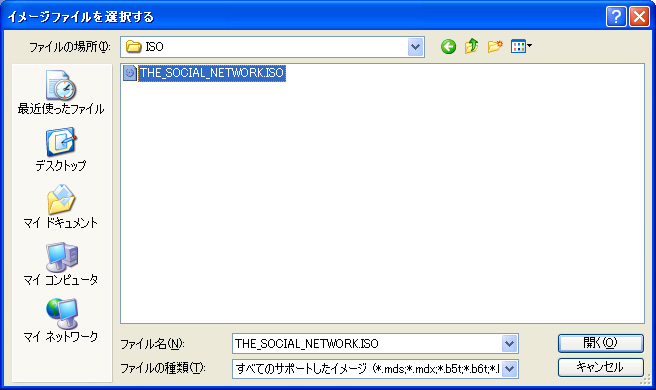Screen dimensions: 656x390
Task: Open マイ コンピュータ location
Action: 61,264
